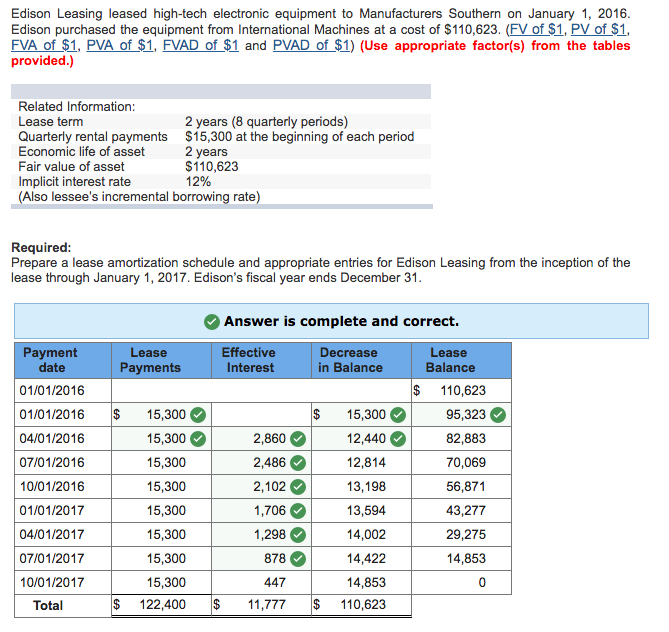Click the Total row label
The height and width of the screenshot is (632, 669).
[48, 606]
